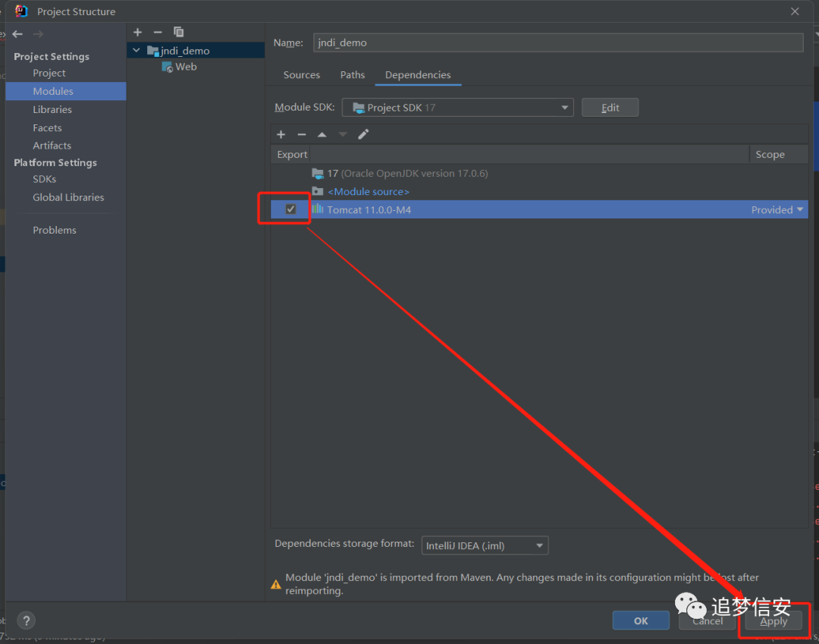The height and width of the screenshot is (644, 819).
Task: Switch to the Paths tab
Action: 353,75
